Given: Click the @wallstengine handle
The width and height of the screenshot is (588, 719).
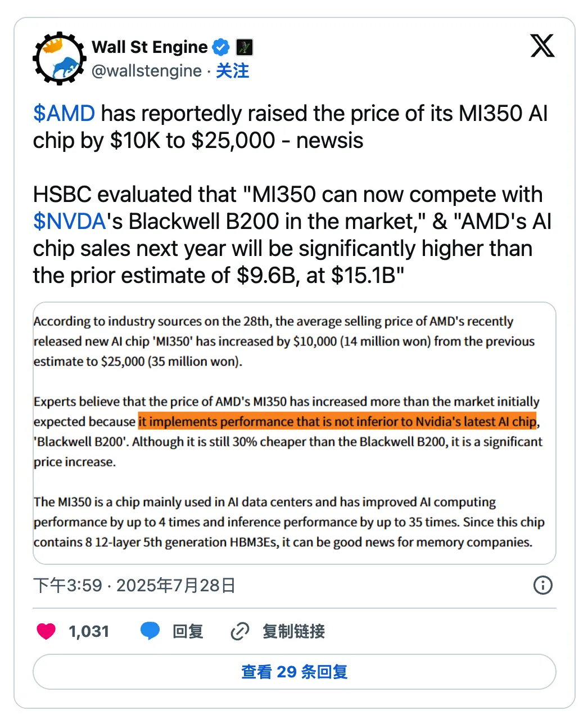Looking at the screenshot, I should click(147, 71).
